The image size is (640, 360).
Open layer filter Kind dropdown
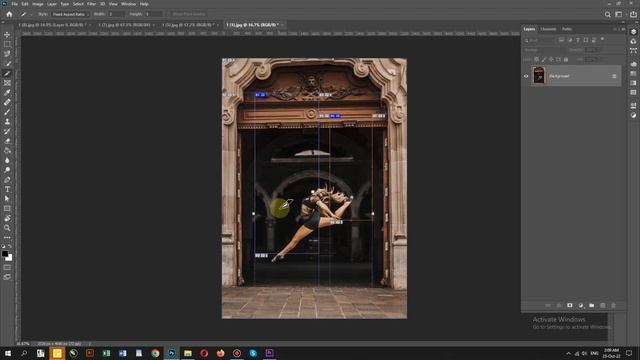tap(540, 40)
